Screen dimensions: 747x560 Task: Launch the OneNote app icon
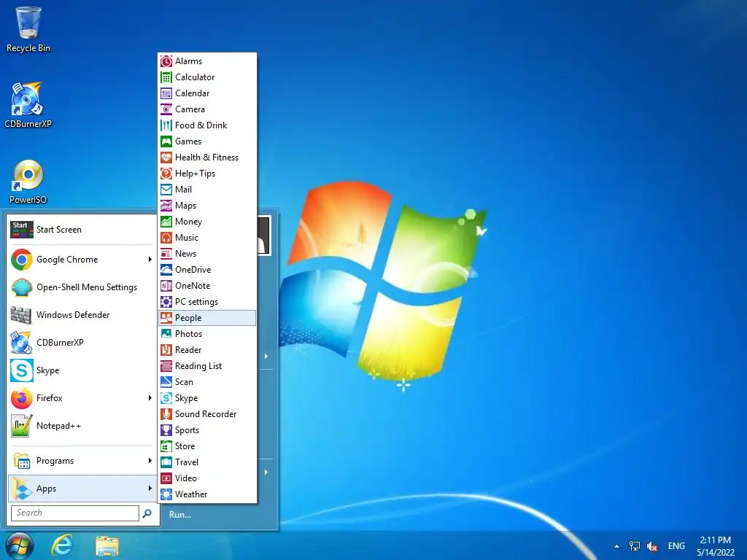pyautogui.click(x=166, y=286)
